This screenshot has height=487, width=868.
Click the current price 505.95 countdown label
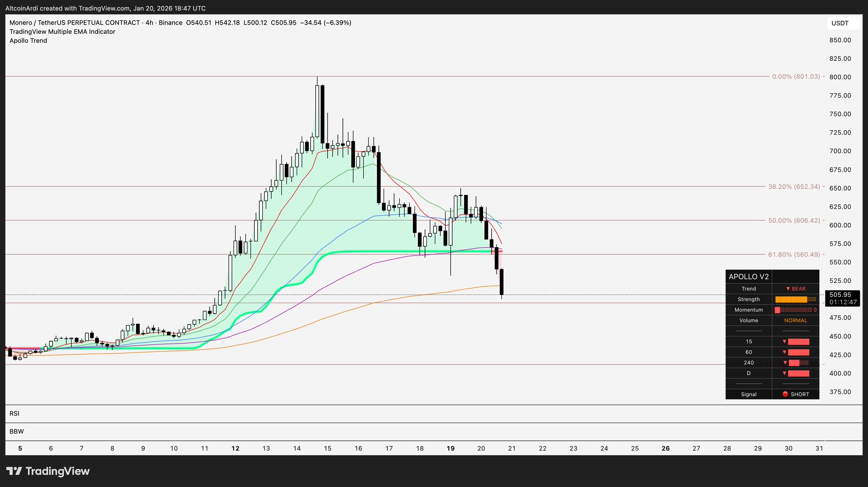coord(843,298)
